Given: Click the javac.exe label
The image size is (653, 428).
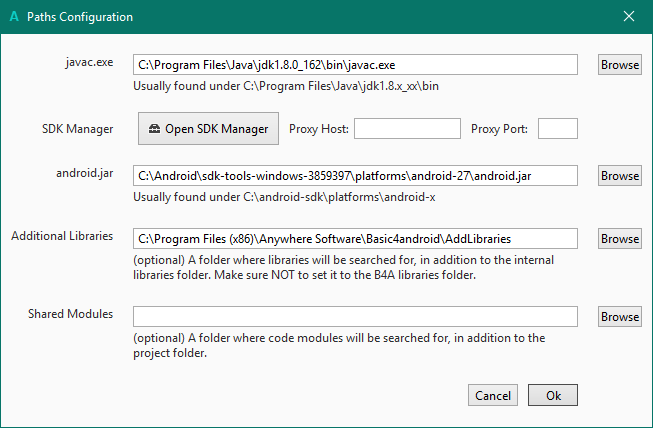Looking at the screenshot, I should coord(89,62).
